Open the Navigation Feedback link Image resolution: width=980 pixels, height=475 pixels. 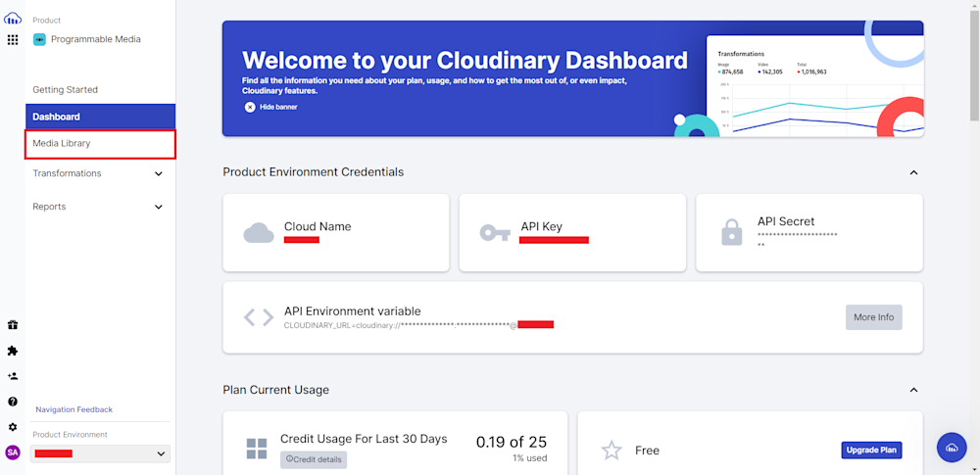(x=73, y=410)
